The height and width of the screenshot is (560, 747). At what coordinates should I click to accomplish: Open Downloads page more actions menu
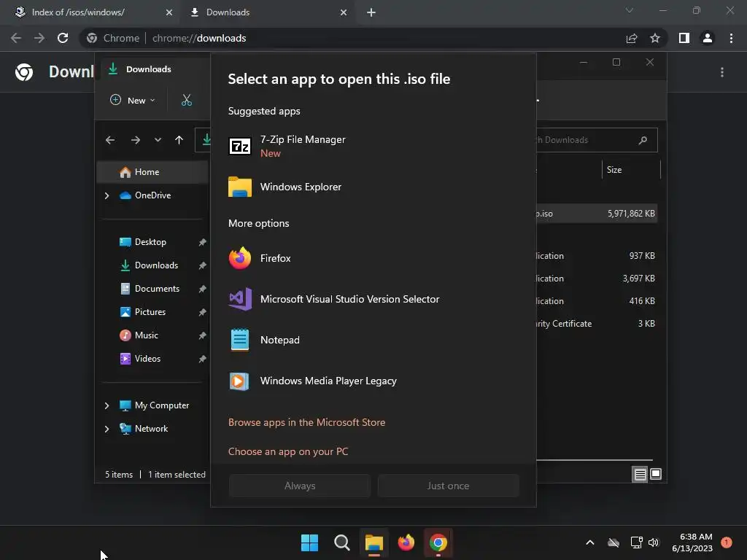click(x=722, y=72)
